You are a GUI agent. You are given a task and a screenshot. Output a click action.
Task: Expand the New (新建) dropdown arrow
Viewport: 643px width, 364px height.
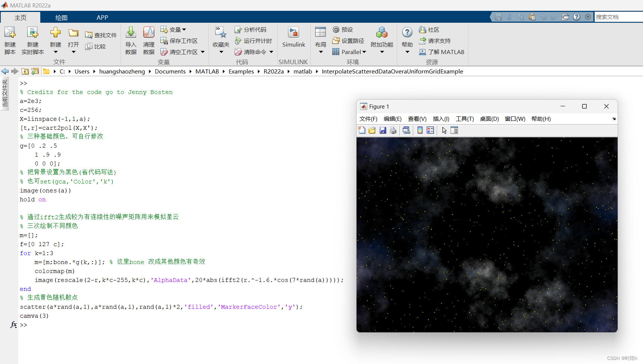(56, 52)
